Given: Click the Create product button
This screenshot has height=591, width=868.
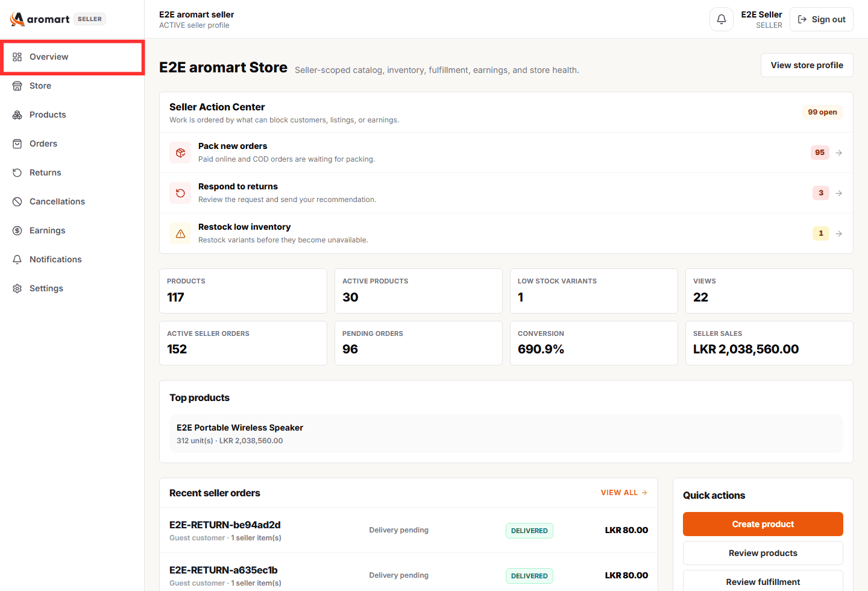Looking at the screenshot, I should click(763, 524).
